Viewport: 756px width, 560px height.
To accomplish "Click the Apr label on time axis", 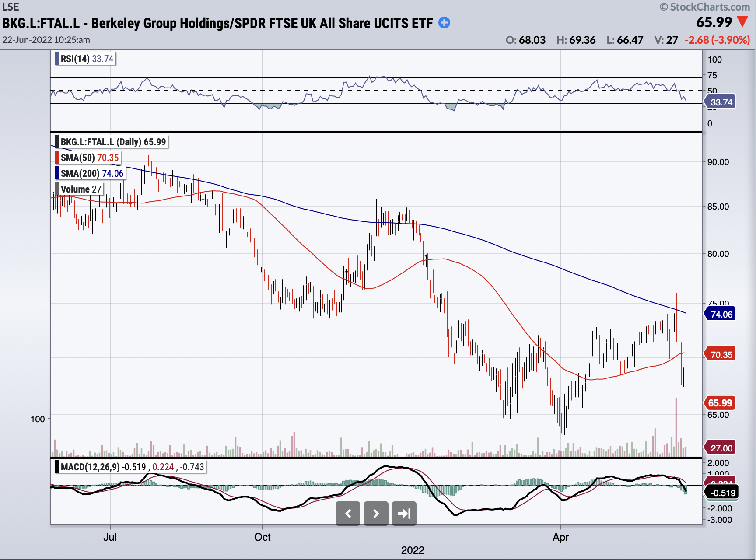I will click(x=560, y=537).
